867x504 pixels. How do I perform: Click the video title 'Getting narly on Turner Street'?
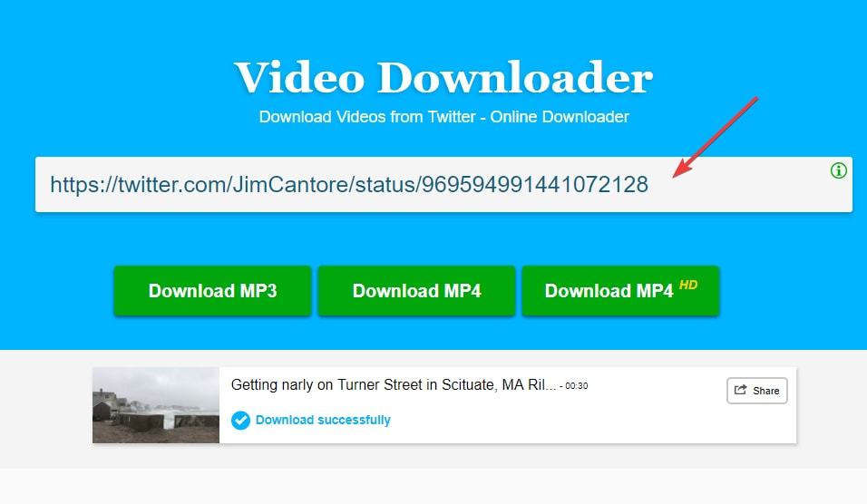(x=393, y=384)
